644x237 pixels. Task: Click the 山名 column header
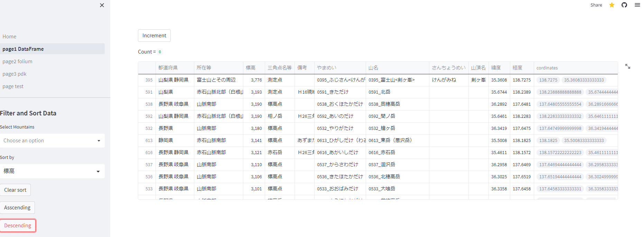(x=397, y=68)
